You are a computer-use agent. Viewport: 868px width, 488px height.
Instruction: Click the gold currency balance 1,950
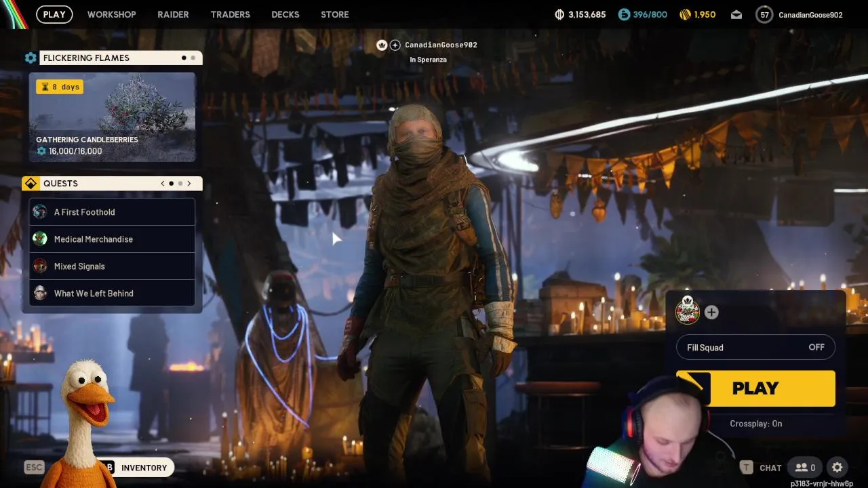click(697, 14)
